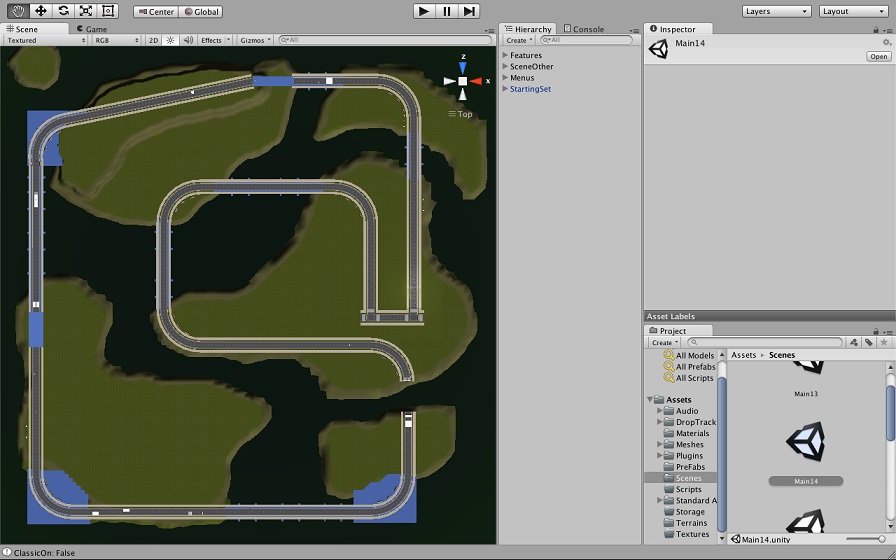The width and height of the screenshot is (896, 560).
Task: Switch to the Console tab
Action: point(583,29)
